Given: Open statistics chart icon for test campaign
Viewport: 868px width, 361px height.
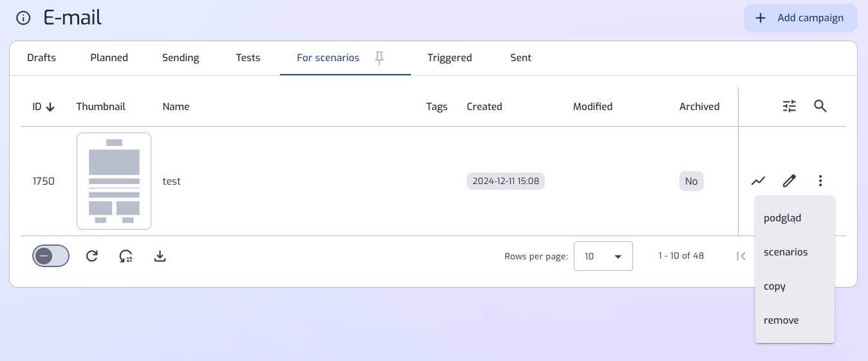Looking at the screenshot, I should point(758,181).
